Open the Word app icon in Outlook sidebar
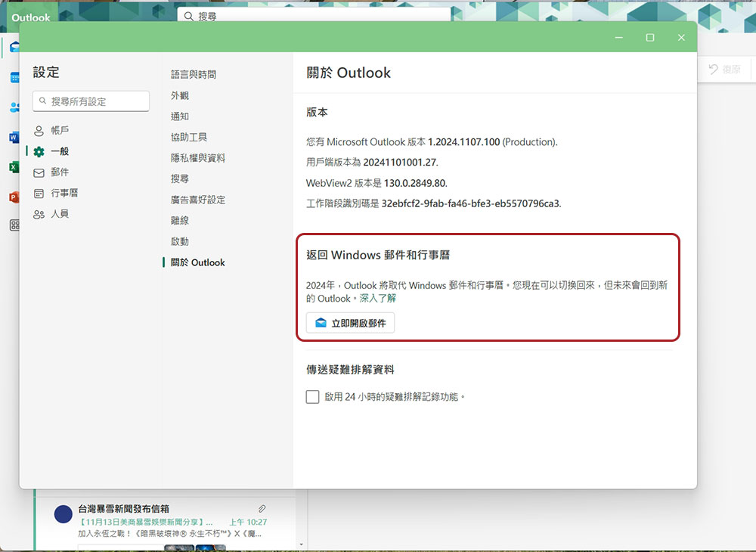Viewport: 756px width, 552px height. tap(14, 138)
